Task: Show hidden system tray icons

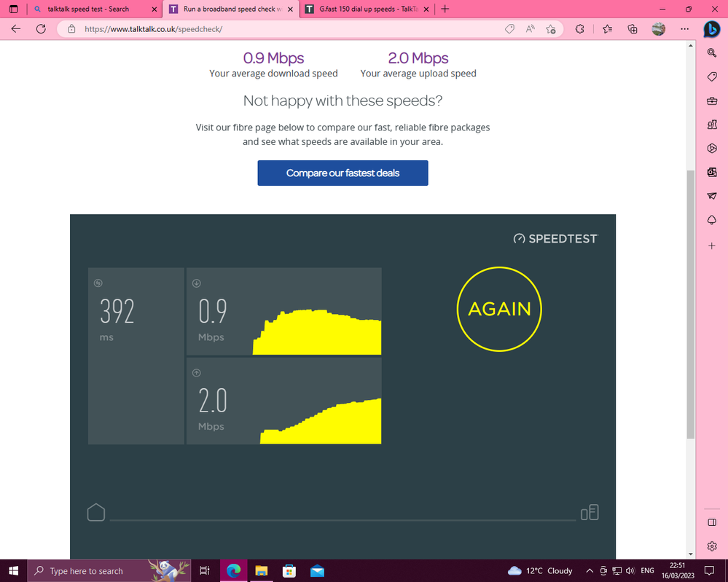Action: (x=590, y=571)
